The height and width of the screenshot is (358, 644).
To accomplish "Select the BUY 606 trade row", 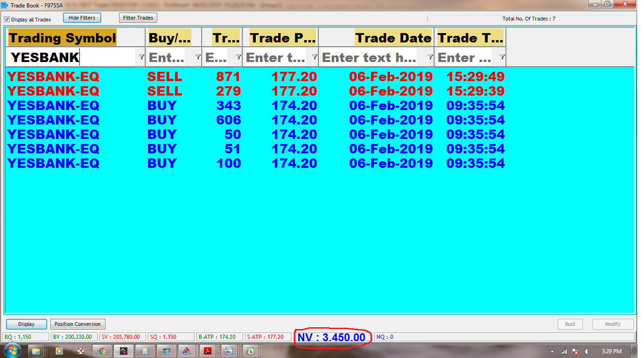I will [256, 120].
